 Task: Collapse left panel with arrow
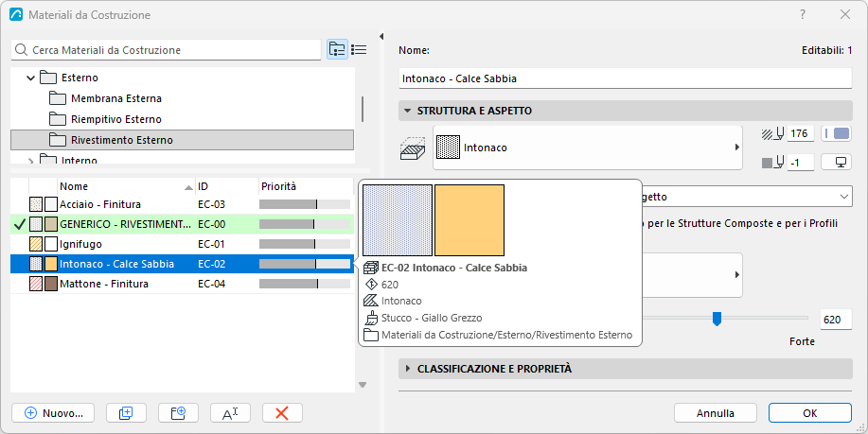[x=381, y=37]
